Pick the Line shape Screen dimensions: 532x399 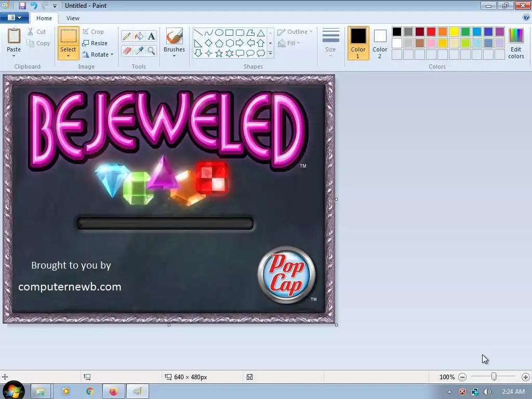pos(198,33)
